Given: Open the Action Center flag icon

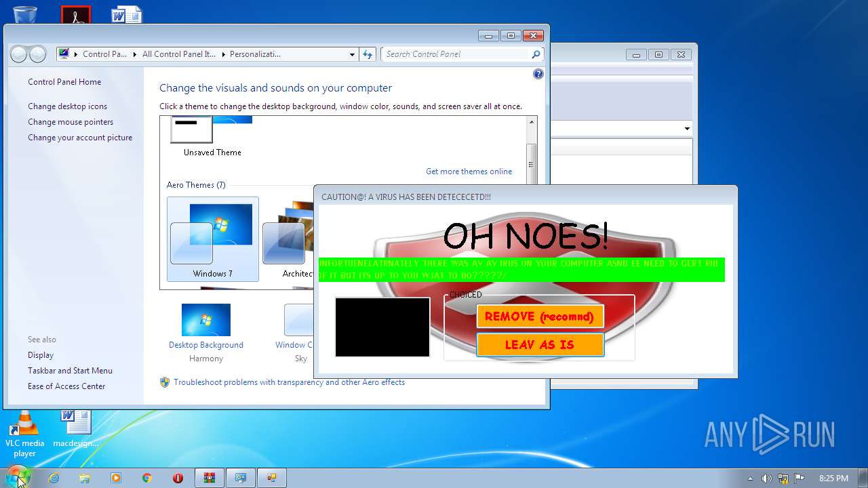Looking at the screenshot, I should click(x=800, y=479).
